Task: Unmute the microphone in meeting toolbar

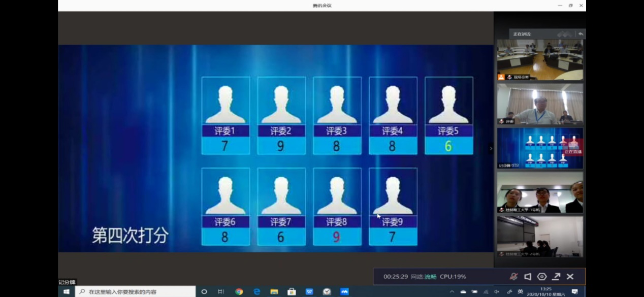Action: [513, 277]
